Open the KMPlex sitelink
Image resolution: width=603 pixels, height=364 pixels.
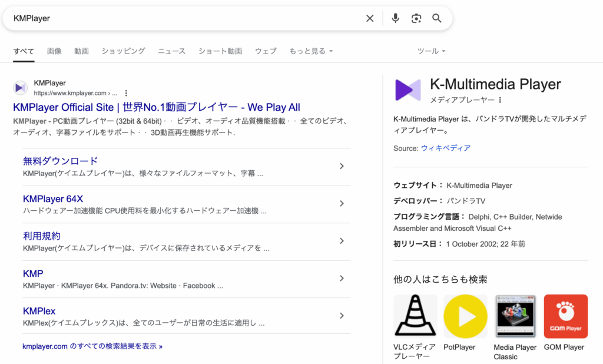tap(39, 311)
